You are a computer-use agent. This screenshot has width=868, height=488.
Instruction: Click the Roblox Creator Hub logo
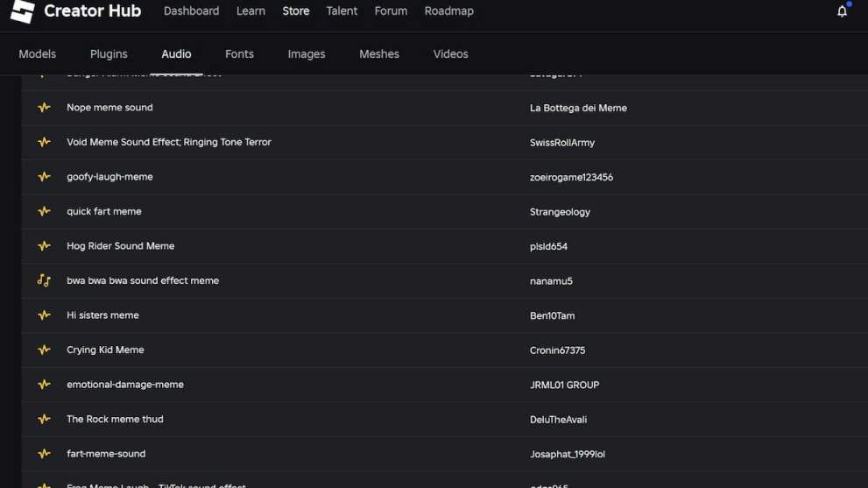(23, 11)
